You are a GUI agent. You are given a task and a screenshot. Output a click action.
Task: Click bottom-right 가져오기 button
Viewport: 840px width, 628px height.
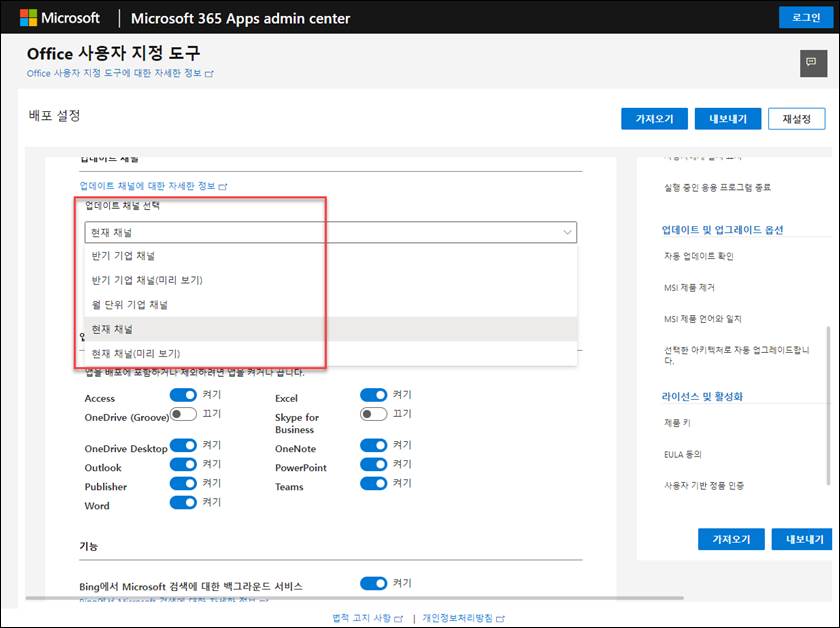coord(731,539)
